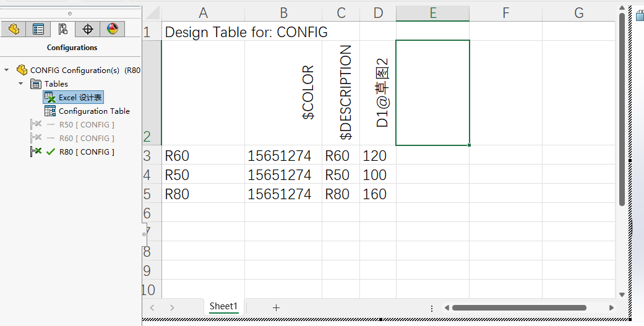
Task: Click the horizontal scrollbar right arrow
Action: coord(612,307)
